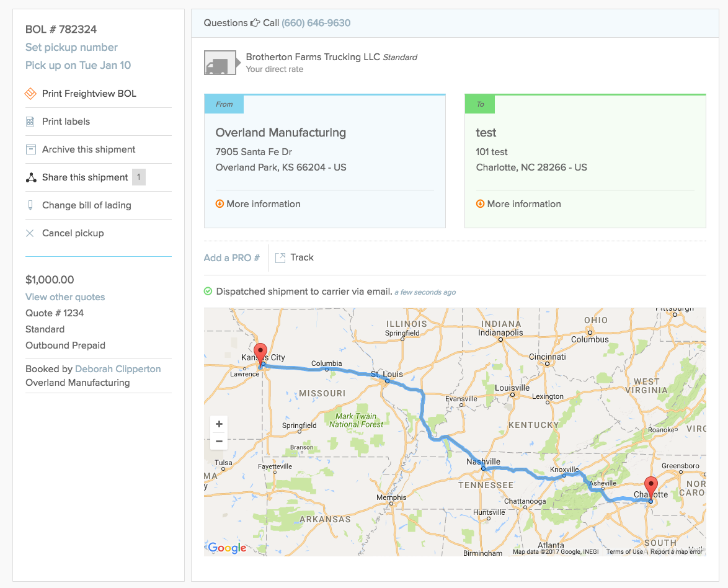Image resolution: width=728 pixels, height=588 pixels.
Task: Expand More information under To address
Action: pos(518,204)
